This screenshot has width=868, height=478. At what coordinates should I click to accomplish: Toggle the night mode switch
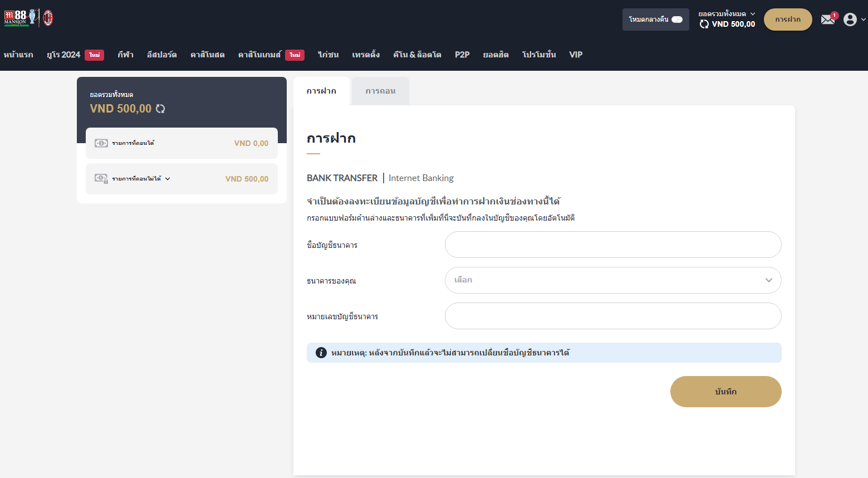pos(677,19)
